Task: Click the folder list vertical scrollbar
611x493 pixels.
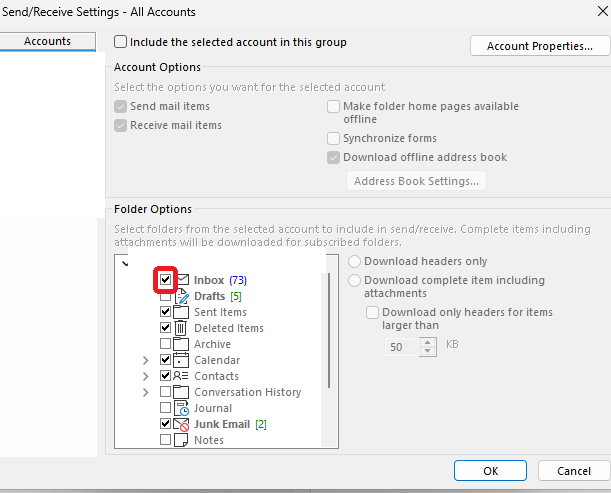Action: (x=329, y=330)
